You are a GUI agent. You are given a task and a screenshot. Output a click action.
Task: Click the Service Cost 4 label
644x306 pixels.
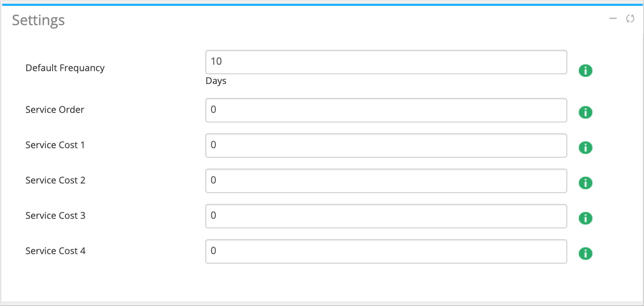(55, 251)
